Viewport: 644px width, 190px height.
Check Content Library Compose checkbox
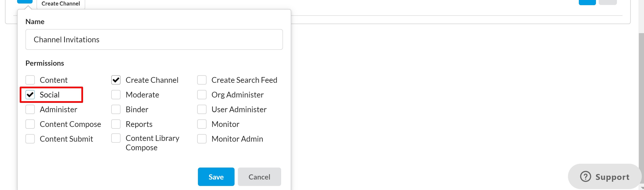[116, 138]
